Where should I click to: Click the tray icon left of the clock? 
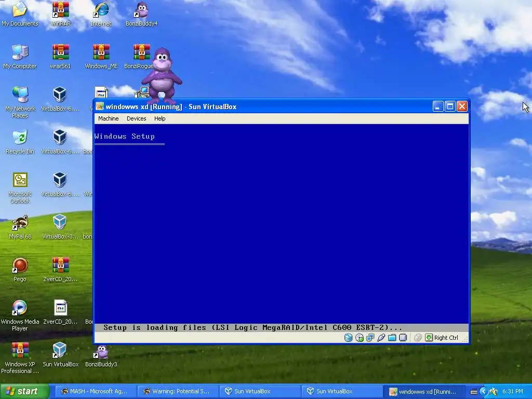[x=494, y=392]
